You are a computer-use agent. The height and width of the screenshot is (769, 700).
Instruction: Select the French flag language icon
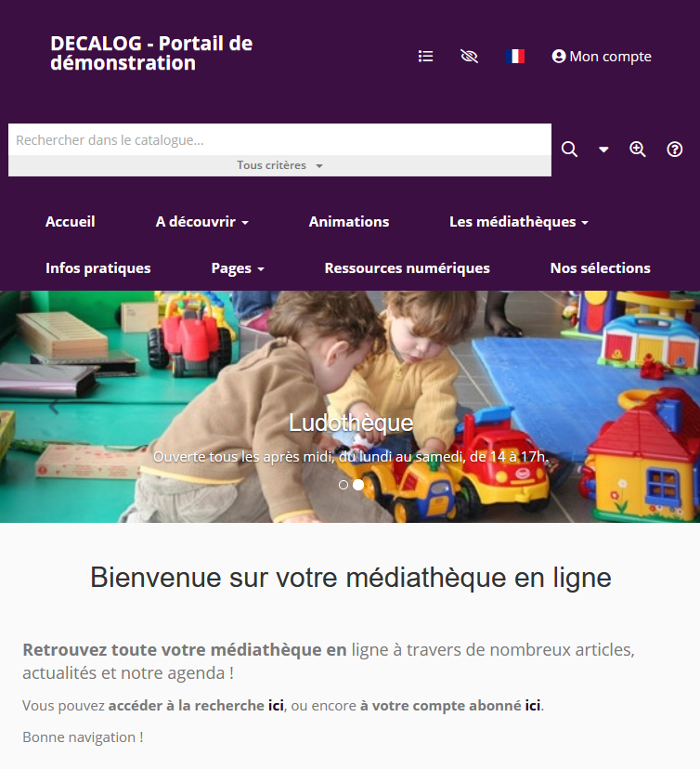pyautogui.click(x=515, y=57)
